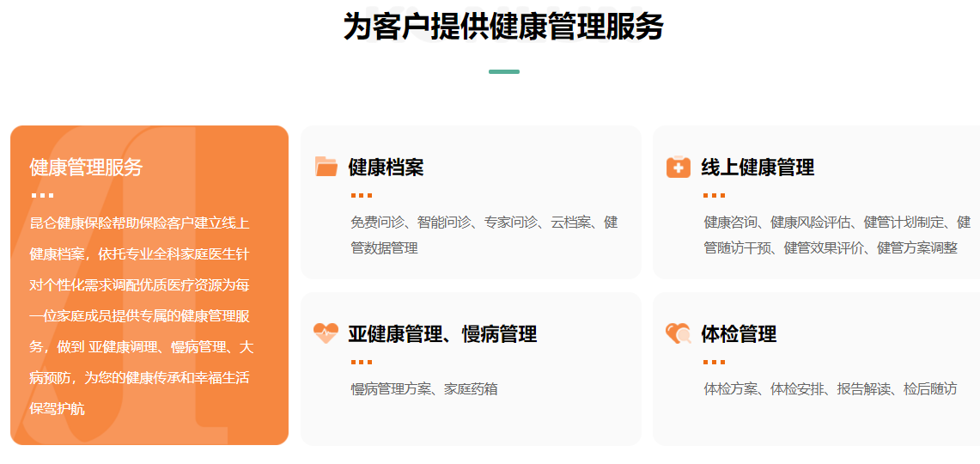Click the text 体检方案、体检安排、报告解读、检后随访

(830, 389)
